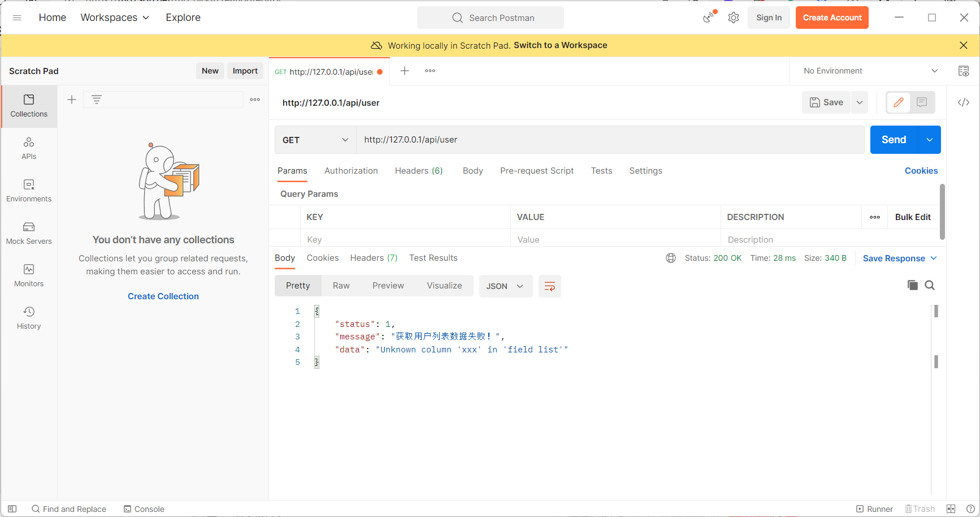Toggle line wrapping in response viewer
Screen dimensions: 980x517
[x=549, y=286]
